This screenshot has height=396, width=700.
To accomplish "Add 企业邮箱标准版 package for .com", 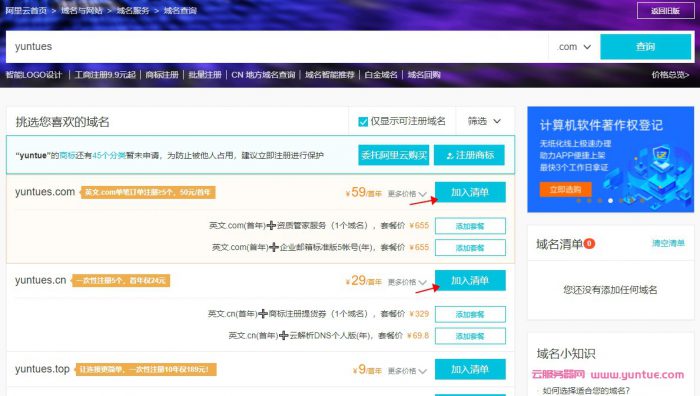I will pos(470,247).
